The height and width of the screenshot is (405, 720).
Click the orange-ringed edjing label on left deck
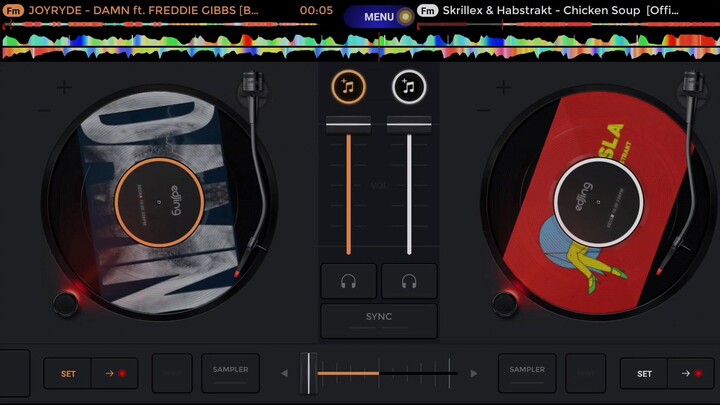click(x=159, y=202)
